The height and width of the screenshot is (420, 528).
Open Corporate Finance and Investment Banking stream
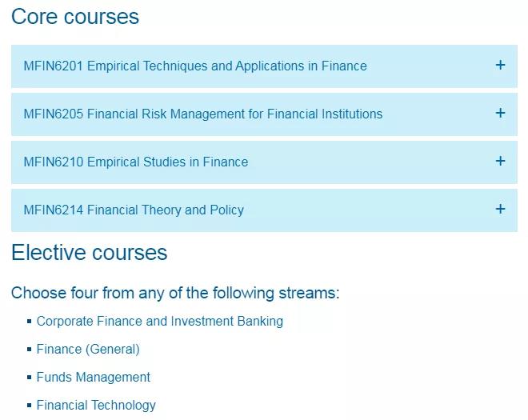[160, 322]
